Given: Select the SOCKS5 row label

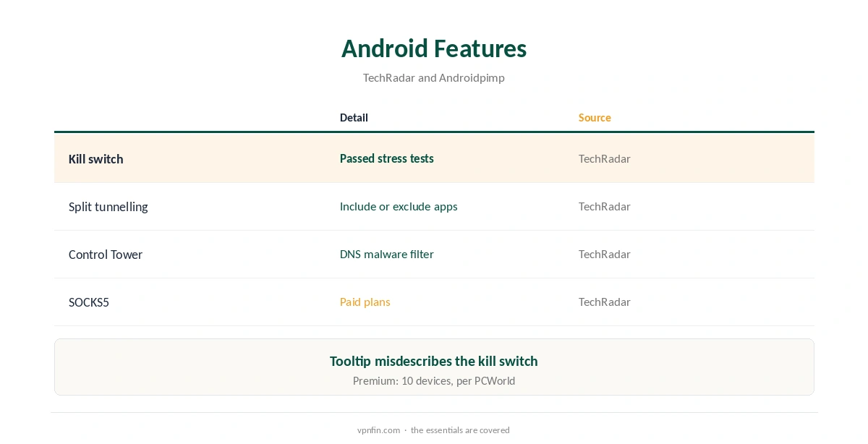Looking at the screenshot, I should point(89,302).
